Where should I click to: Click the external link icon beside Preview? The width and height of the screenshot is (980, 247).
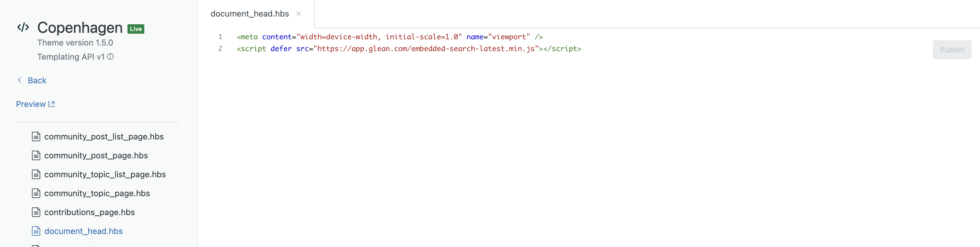click(51, 104)
